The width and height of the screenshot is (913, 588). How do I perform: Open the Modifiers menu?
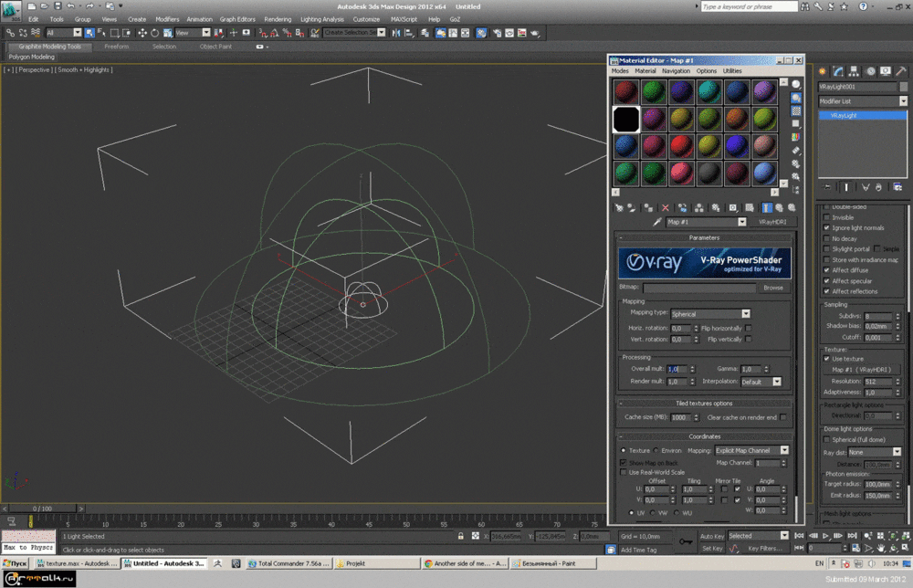[x=167, y=19]
